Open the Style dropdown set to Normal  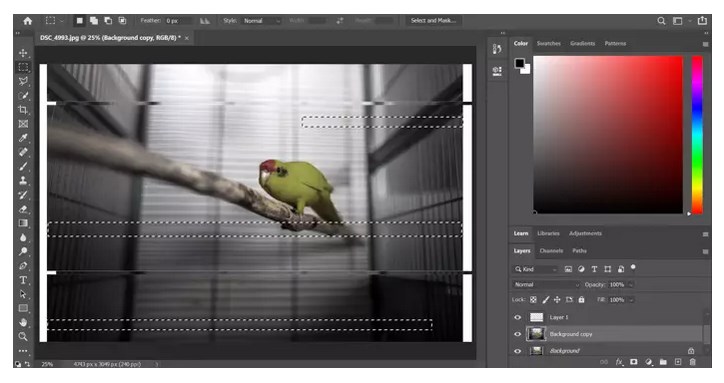click(x=262, y=21)
